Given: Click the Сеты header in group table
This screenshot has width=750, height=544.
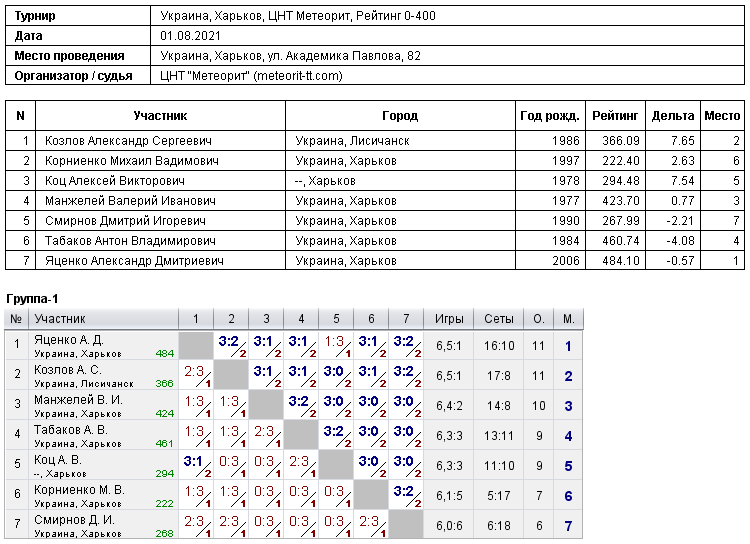Looking at the screenshot, I should click(498, 319).
